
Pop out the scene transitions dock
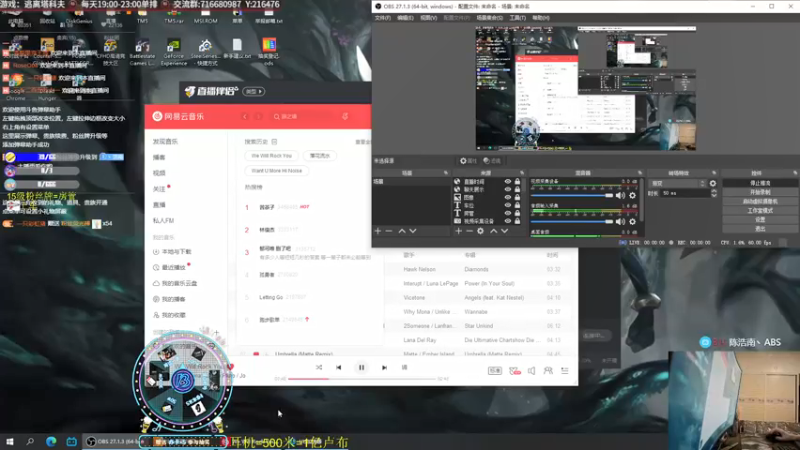[x=714, y=173]
